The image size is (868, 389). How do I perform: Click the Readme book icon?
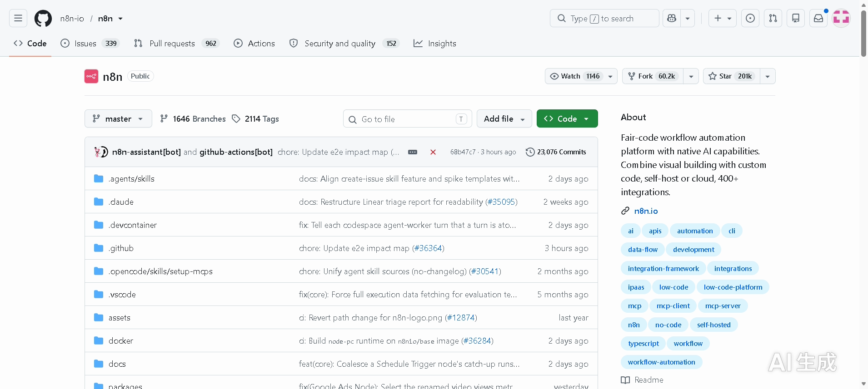coord(625,380)
